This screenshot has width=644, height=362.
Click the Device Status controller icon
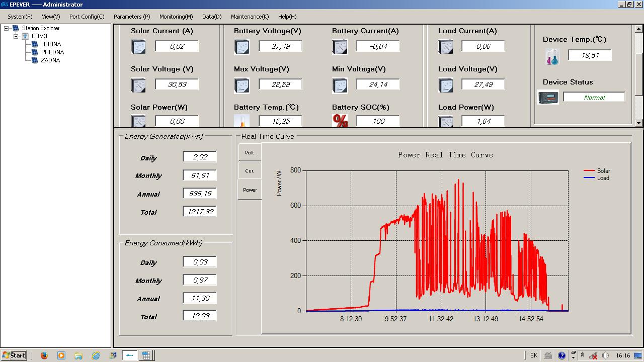click(548, 97)
